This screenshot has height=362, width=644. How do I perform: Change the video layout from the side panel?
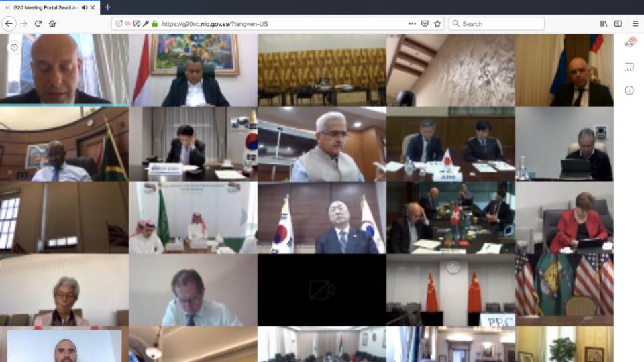[x=629, y=67]
